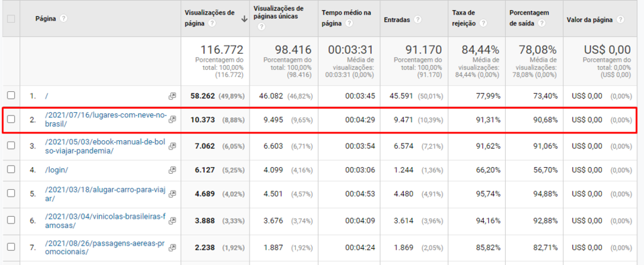Select entries cell 4.480
This screenshot has width=644, height=265.
coord(403,193)
